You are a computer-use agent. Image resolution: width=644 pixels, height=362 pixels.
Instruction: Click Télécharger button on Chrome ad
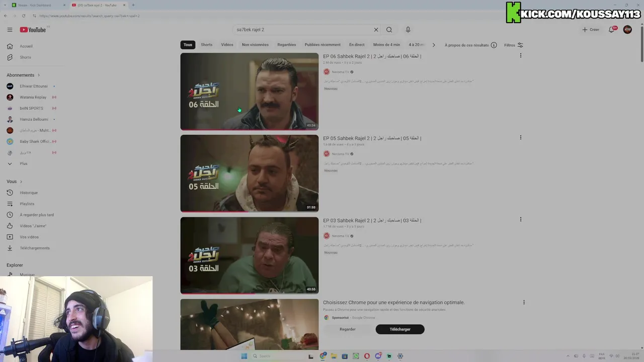click(400, 329)
